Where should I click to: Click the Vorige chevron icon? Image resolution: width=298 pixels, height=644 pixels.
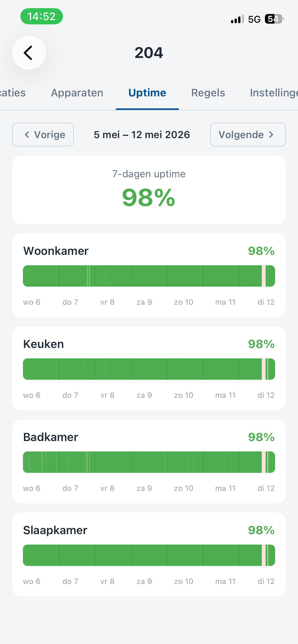click(x=27, y=135)
